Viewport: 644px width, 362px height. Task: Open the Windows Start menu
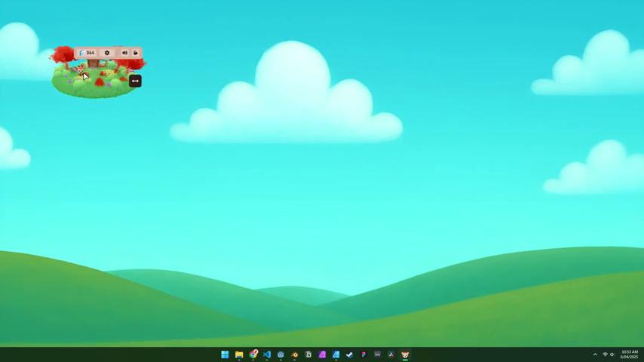tap(225, 354)
